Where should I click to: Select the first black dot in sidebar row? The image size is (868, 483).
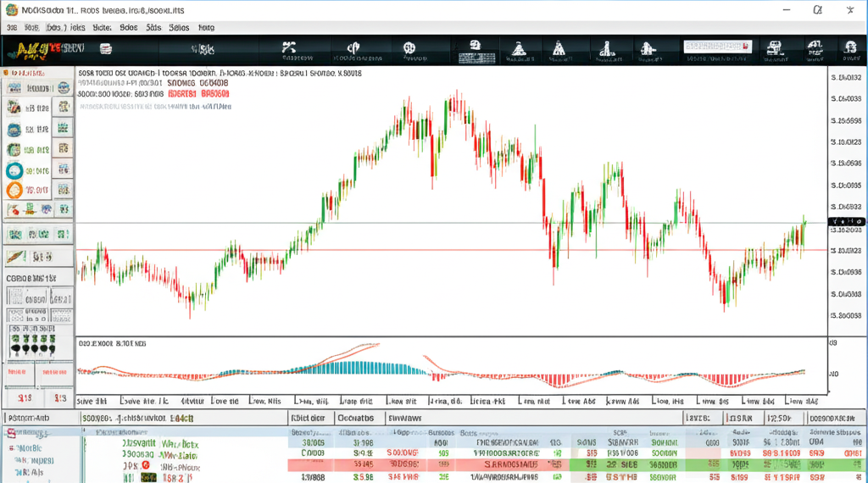tap(15, 348)
